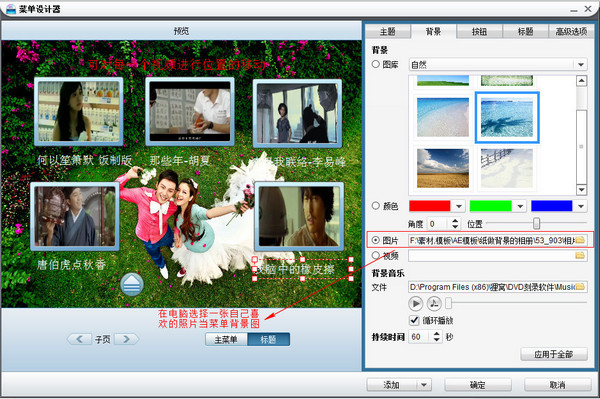Image resolution: width=600 pixels, height=399 pixels.
Task: Click the blue color swatch
Action: (x=552, y=206)
